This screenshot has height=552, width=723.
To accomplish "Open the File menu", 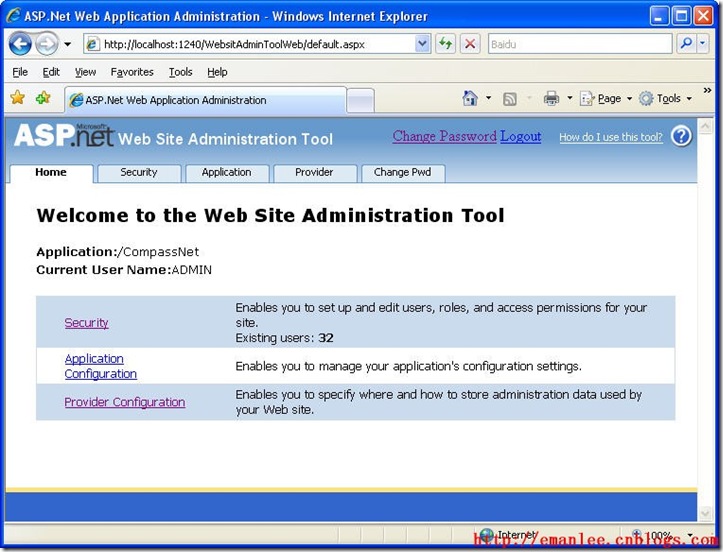I will 20,72.
